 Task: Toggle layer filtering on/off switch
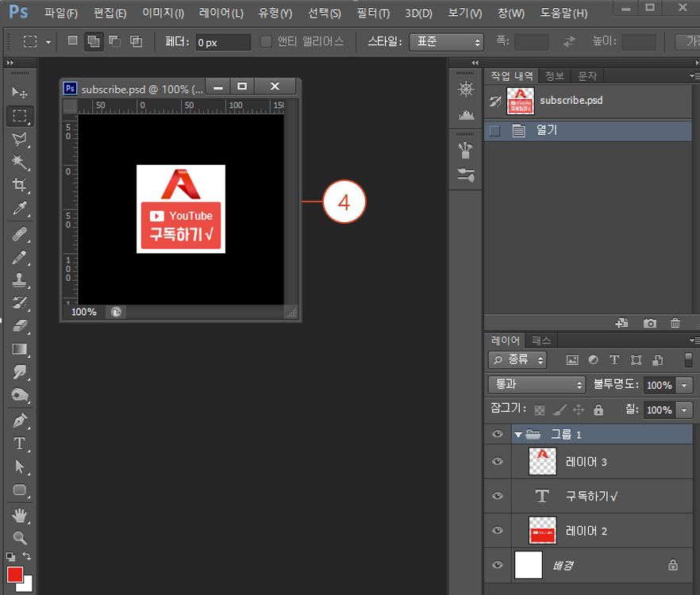coord(688,359)
